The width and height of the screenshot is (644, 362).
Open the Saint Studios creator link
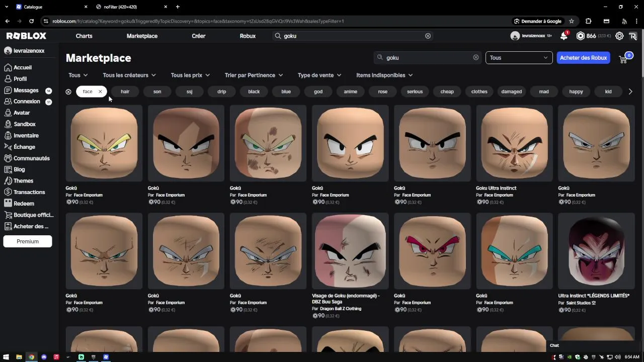tap(581, 303)
